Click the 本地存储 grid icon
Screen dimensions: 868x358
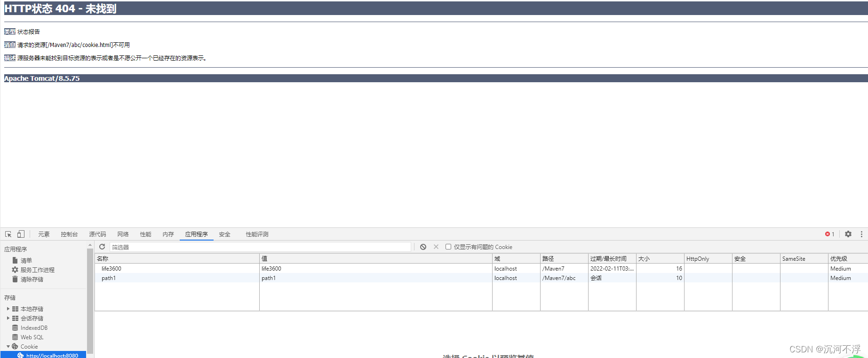point(16,309)
